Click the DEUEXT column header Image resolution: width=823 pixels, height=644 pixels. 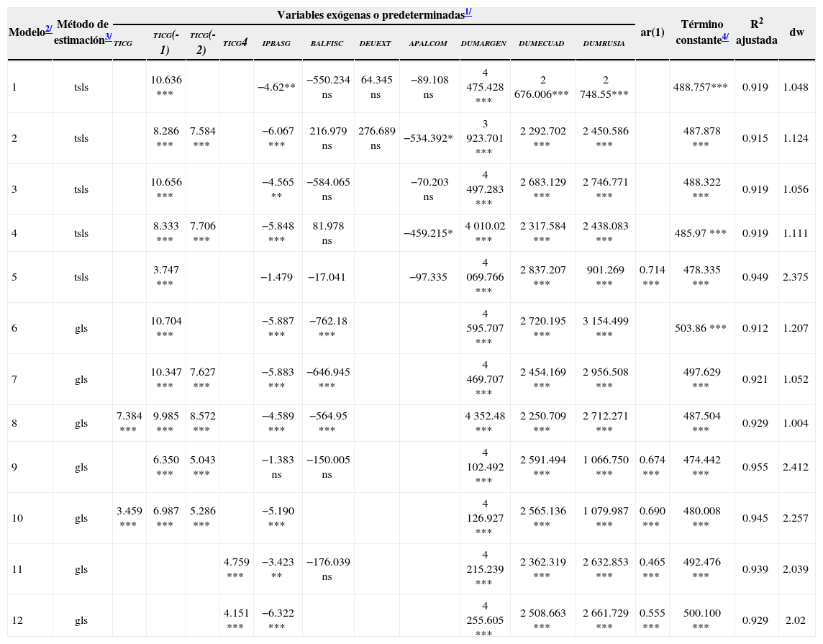coord(375,44)
